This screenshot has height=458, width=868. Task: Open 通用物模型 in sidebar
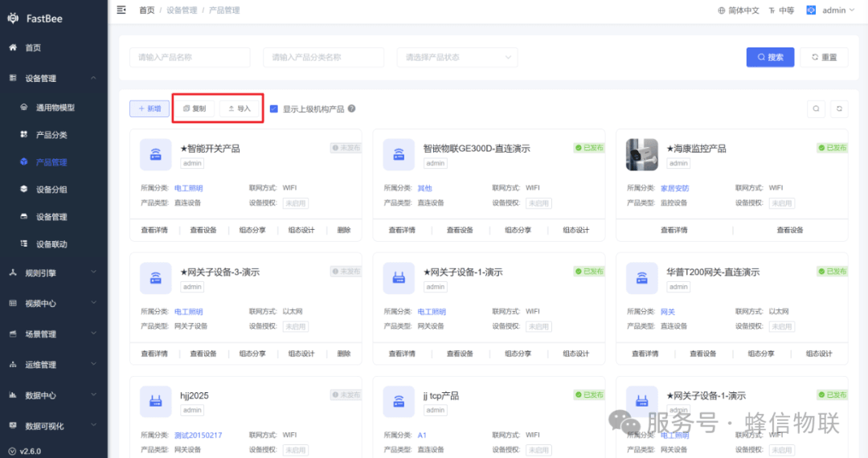point(55,108)
